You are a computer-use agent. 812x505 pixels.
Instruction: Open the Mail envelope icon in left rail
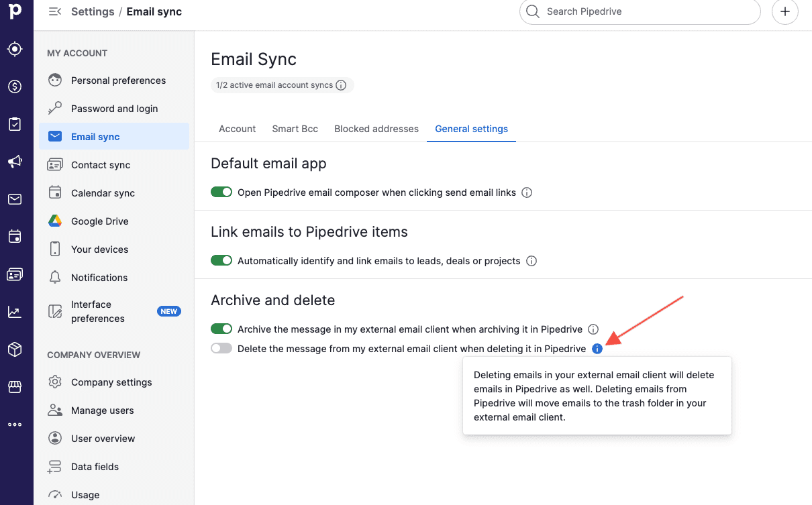point(15,199)
